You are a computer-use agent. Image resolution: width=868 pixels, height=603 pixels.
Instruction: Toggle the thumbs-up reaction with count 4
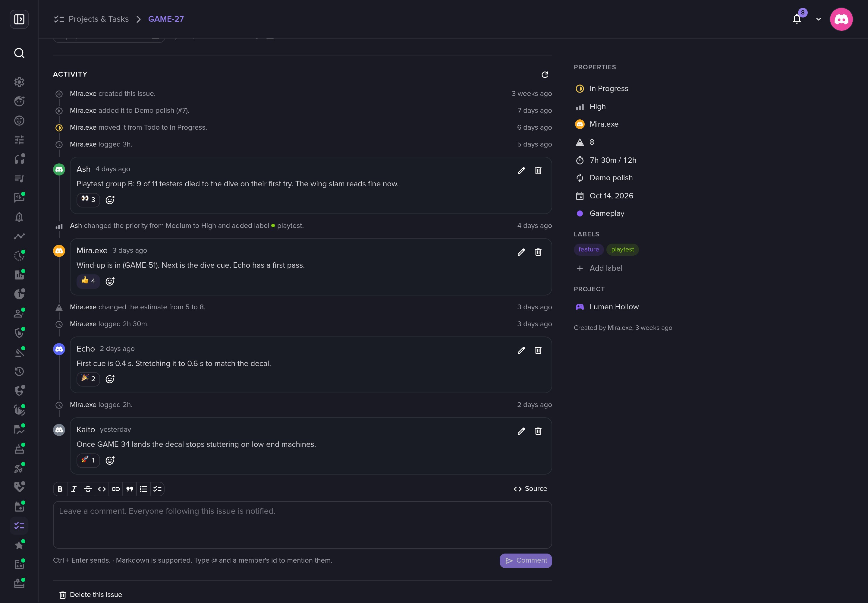88,281
